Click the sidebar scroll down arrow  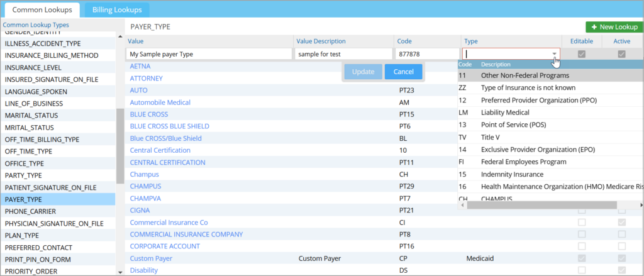[x=120, y=272]
